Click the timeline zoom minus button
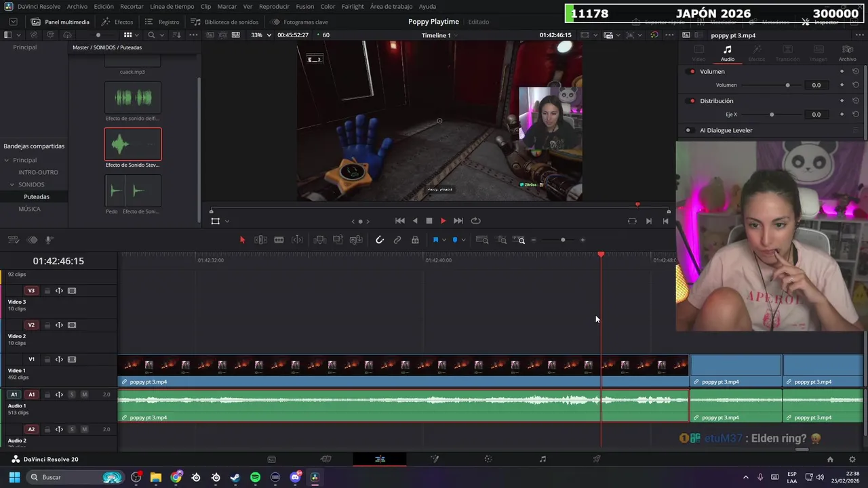The width and height of the screenshot is (868, 488). (x=534, y=240)
